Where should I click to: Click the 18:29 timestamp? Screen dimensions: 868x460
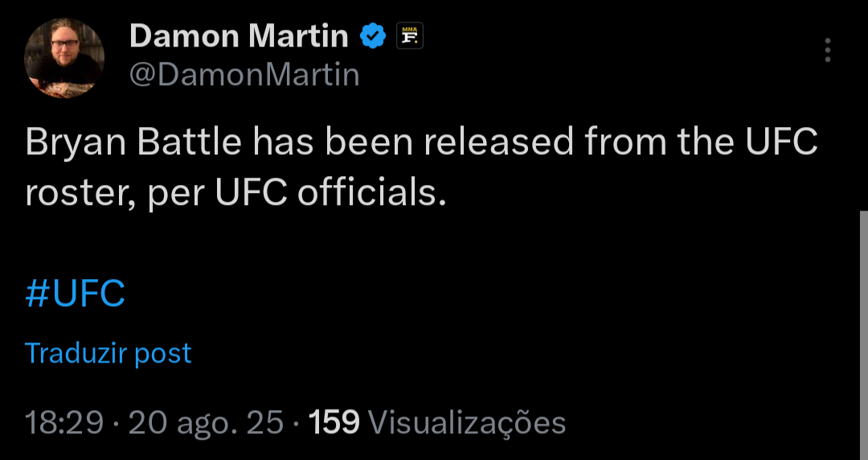coord(64,423)
